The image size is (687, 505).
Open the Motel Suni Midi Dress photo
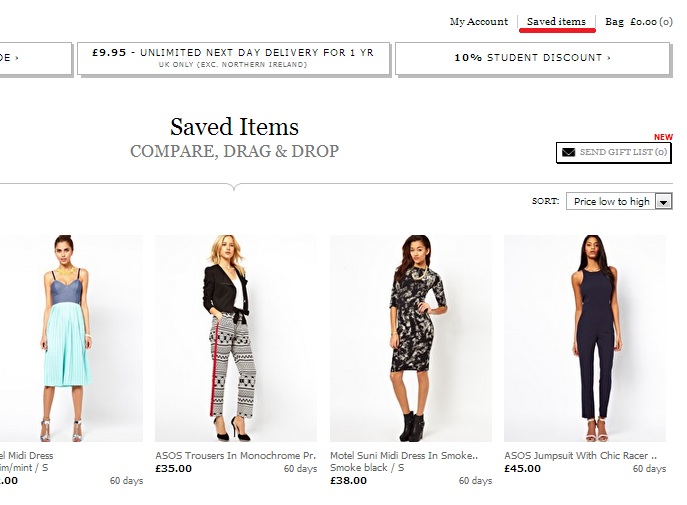point(411,338)
